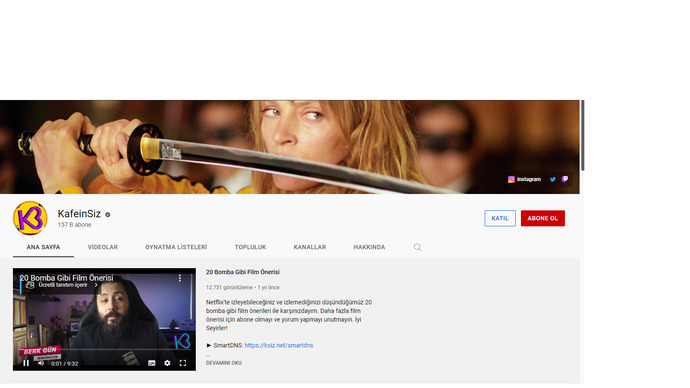Open the KANALLAR tab

point(310,247)
